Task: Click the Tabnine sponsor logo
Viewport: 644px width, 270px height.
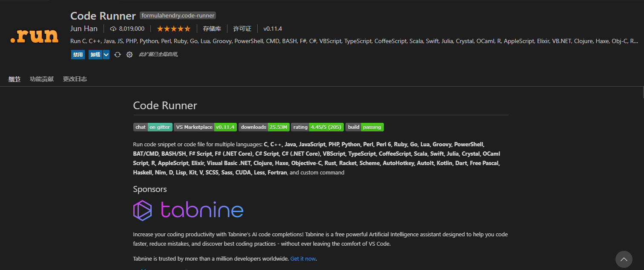Action: [x=188, y=210]
